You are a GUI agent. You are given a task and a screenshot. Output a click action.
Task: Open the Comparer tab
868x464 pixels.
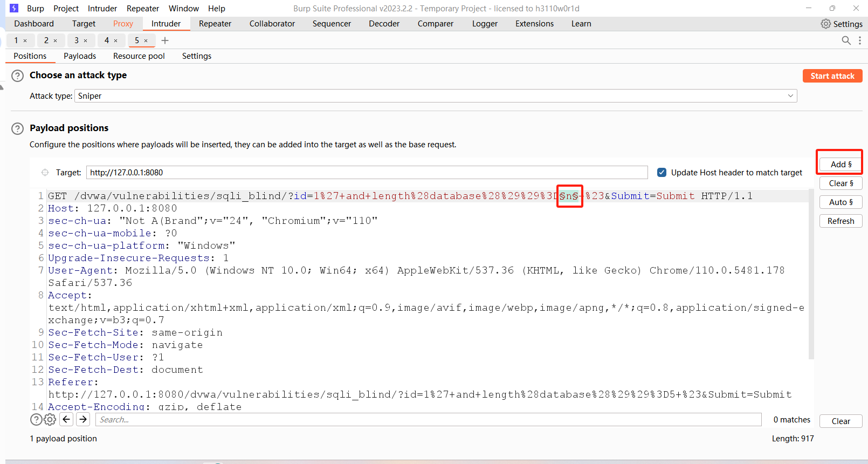436,24
